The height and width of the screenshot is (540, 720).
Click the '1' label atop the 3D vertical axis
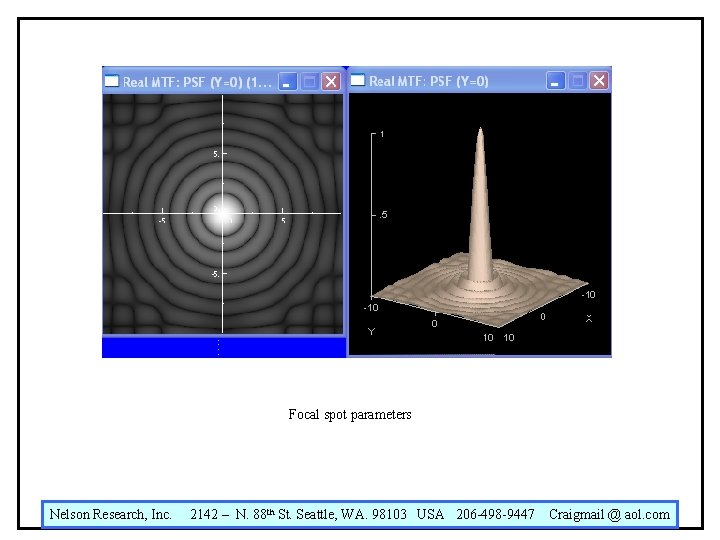tap(382, 134)
